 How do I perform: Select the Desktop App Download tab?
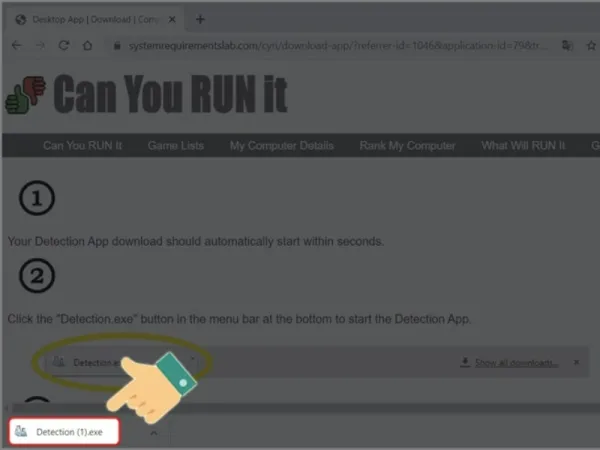point(94,19)
